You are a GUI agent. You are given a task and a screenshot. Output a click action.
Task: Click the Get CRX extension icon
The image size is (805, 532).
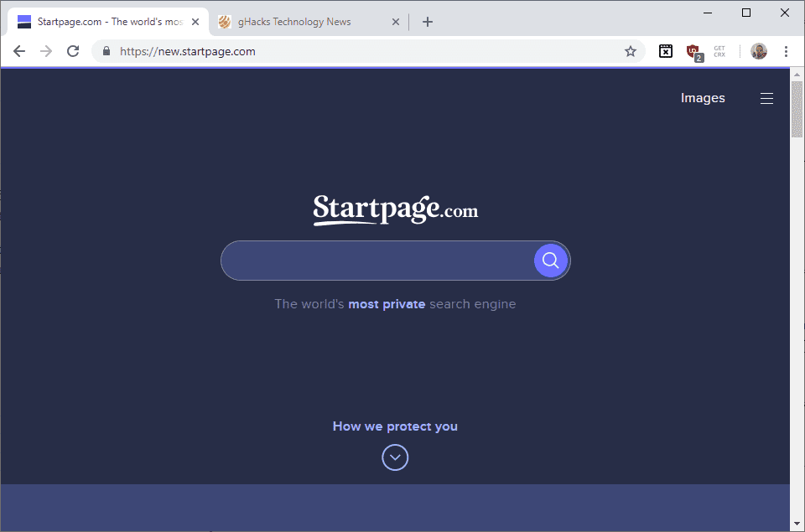coord(719,51)
